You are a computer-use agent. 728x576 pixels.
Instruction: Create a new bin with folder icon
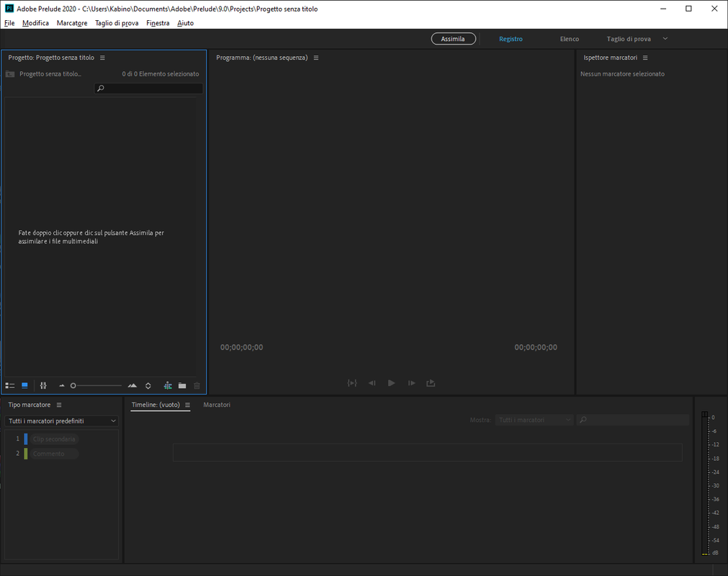(182, 386)
